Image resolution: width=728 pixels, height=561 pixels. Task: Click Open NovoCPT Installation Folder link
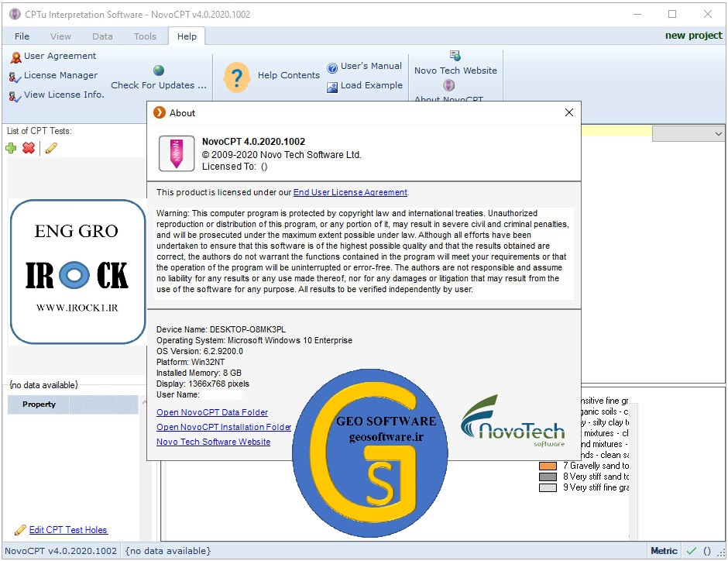pos(224,427)
